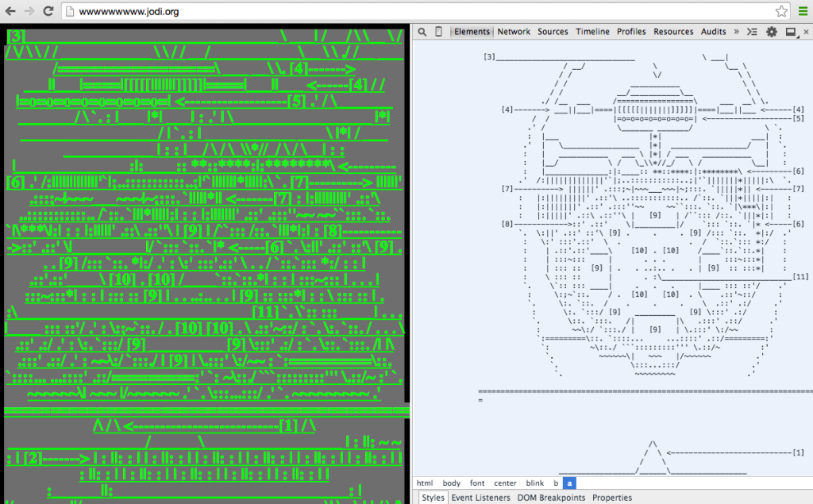Close the DevTools panel
813x504 pixels.
click(x=806, y=32)
